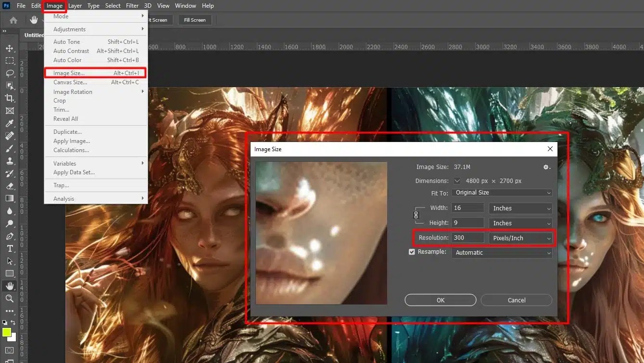Select the Blur tool
Viewport: 644px width, 363px height.
[9, 211]
